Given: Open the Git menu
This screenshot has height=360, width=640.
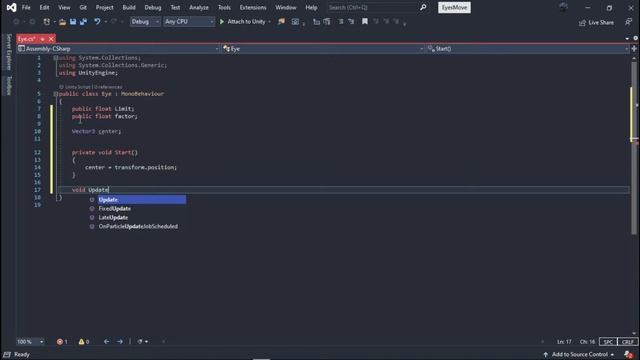Looking at the screenshot, I should (83, 7).
